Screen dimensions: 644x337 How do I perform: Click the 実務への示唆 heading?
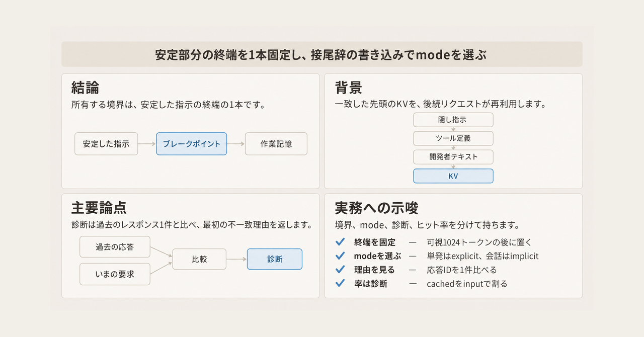377,208
